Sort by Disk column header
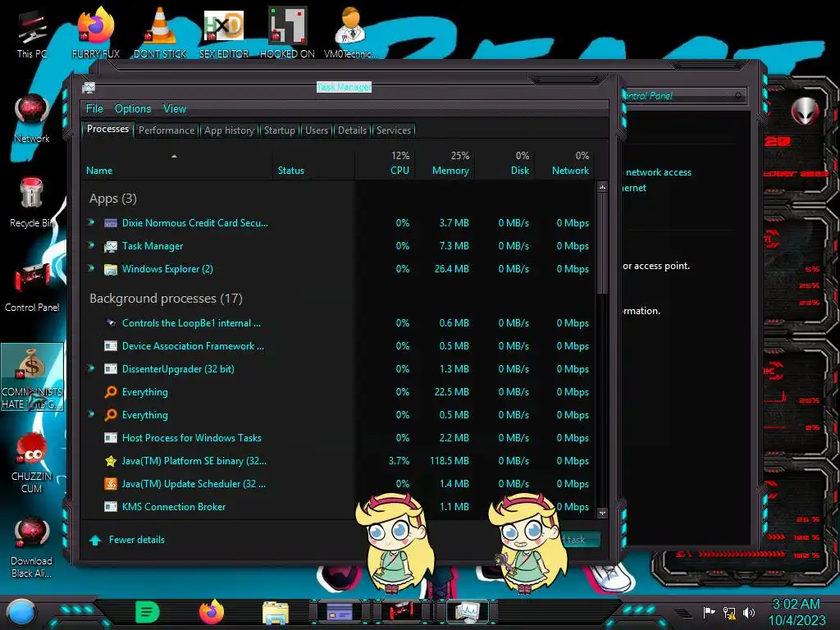Image resolution: width=840 pixels, height=630 pixels. click(504, 163)
